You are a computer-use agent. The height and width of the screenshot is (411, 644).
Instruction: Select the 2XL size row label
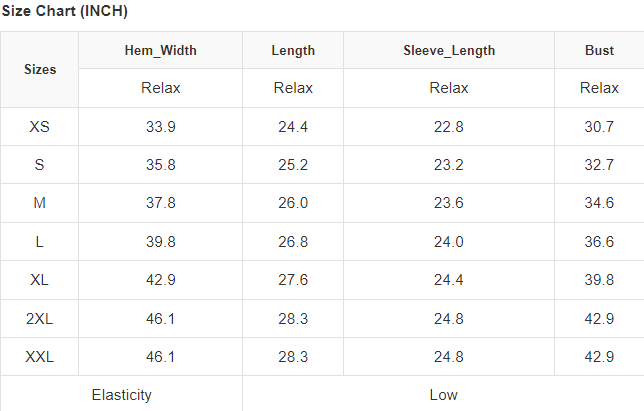tap(40, 318)
